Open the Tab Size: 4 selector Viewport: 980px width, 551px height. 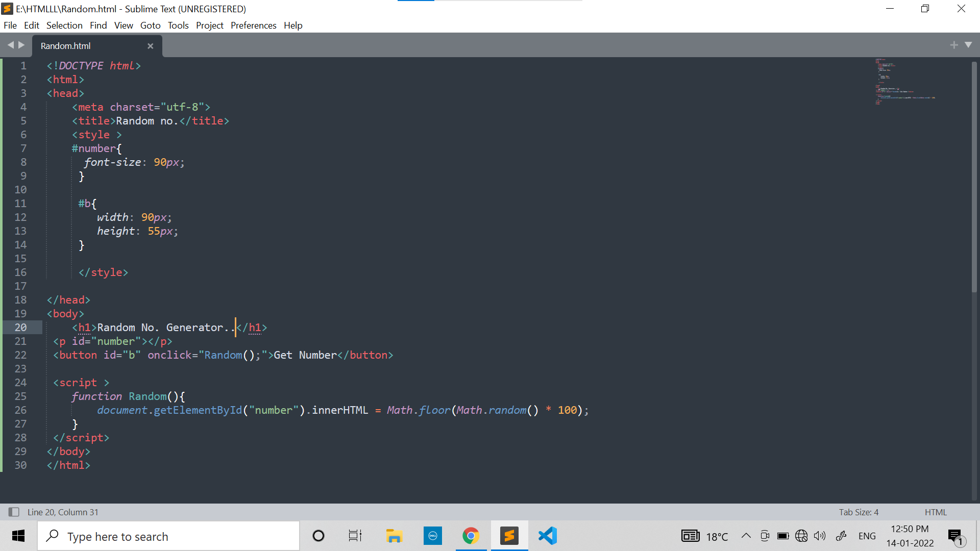pos(859,512)
